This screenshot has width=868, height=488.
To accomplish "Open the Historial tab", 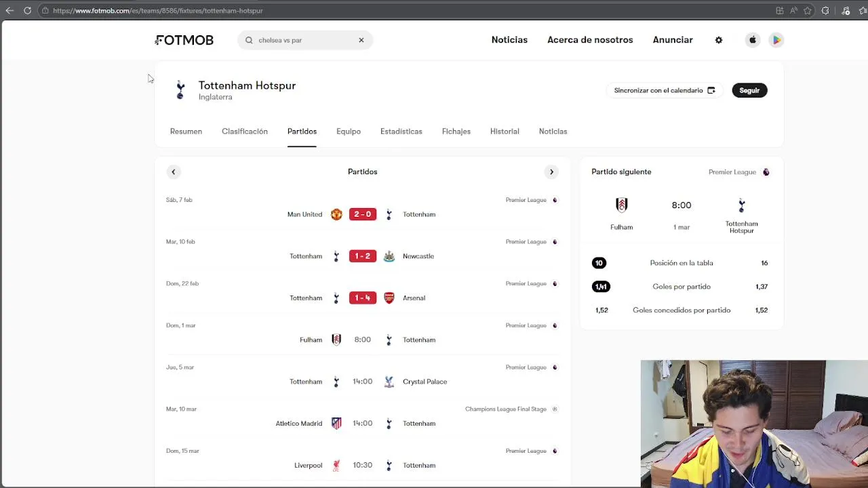I will [x=505, y=131].
